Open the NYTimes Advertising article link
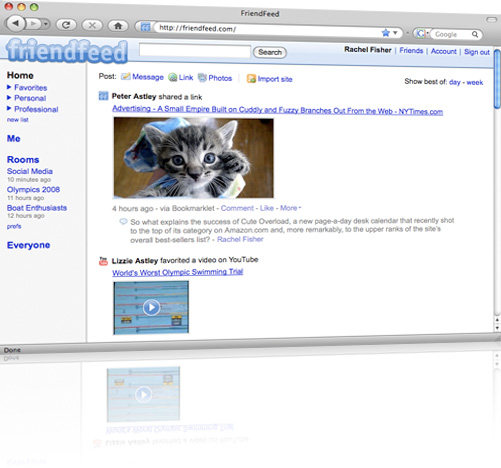Viewport: 501px width, 468px height. 277,110
